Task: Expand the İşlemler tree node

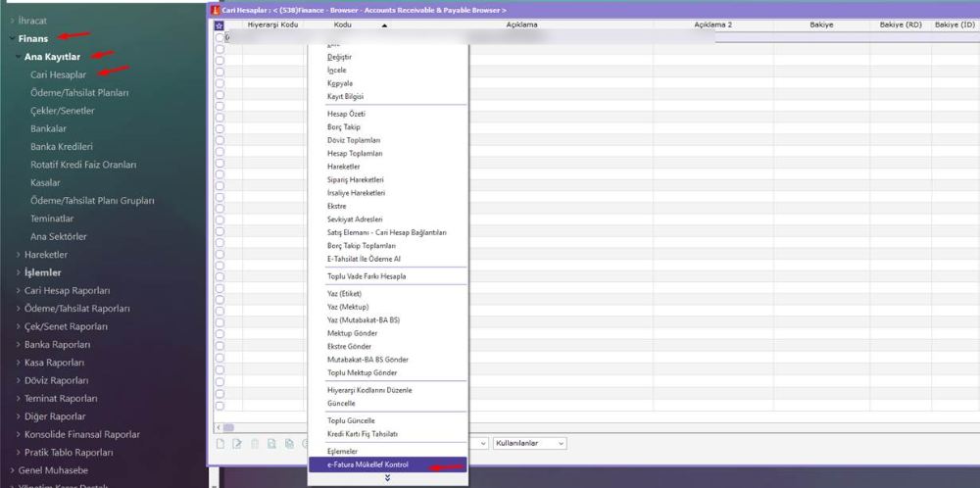Action: pos(19,273)
